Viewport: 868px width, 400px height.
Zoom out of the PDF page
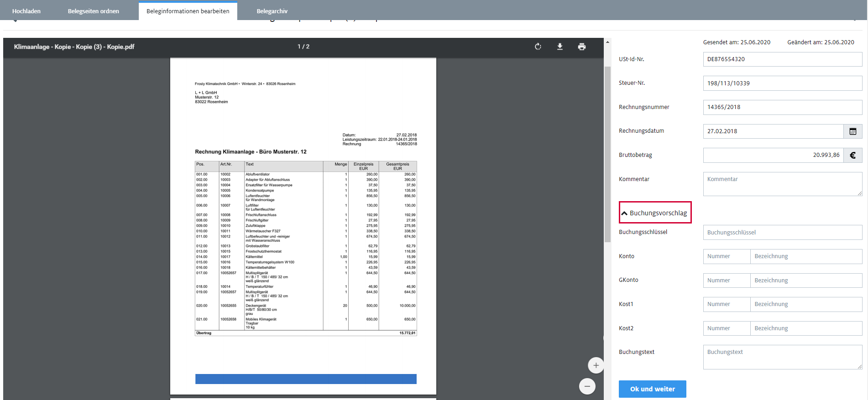coord(587,386)
